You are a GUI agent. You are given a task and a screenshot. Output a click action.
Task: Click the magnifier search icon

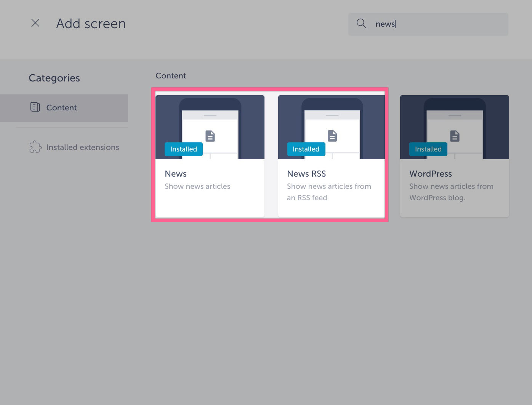pyautogui.click(x=361, y=24)
